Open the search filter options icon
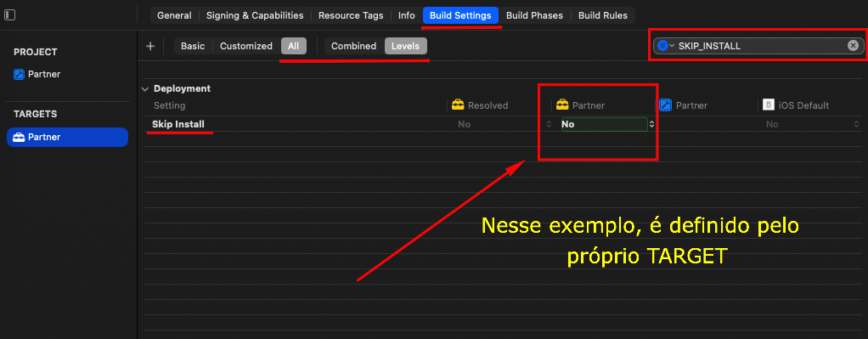 pos(666,46)
